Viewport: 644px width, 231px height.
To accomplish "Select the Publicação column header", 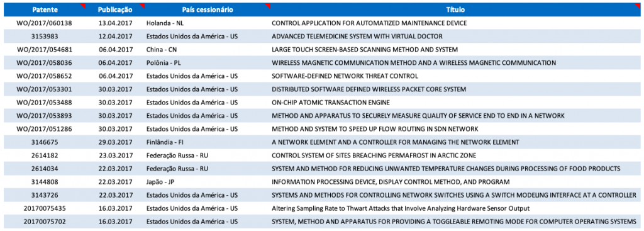I will pyautogui.click(x=115, y=9).
